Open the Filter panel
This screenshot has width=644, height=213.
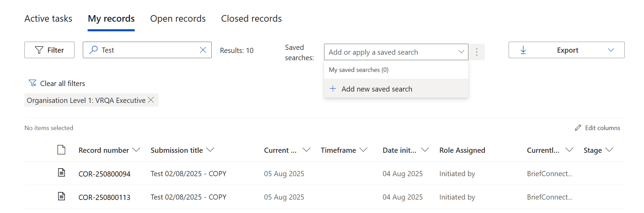pyautogui.click(x=49, y=50)
